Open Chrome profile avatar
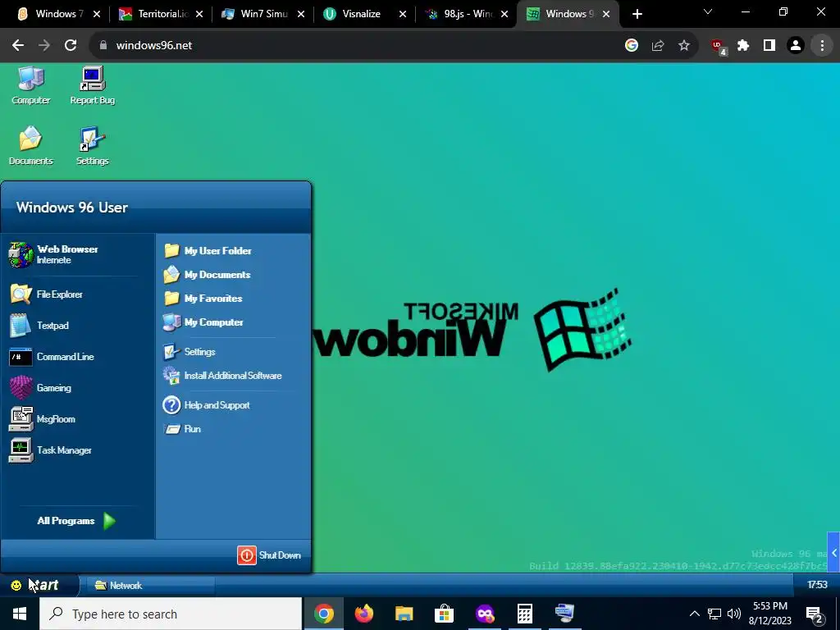This screenshot has width=840, height=630. (796, 46)
